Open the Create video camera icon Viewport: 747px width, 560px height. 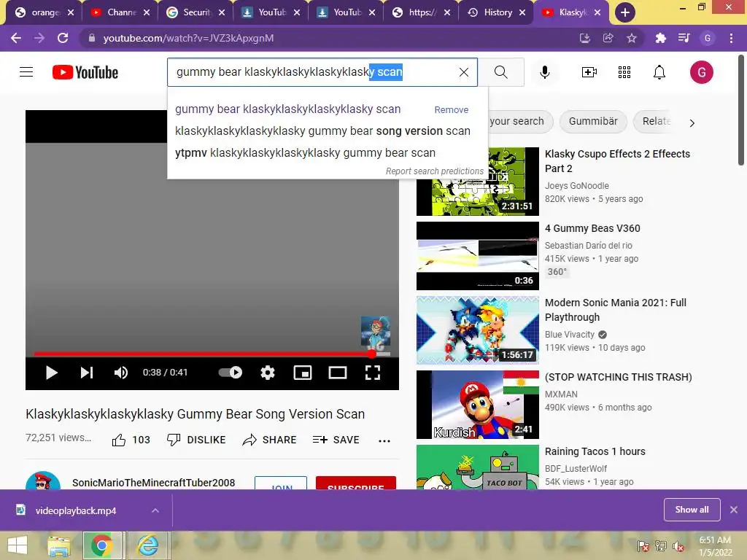tap(589, 72)
